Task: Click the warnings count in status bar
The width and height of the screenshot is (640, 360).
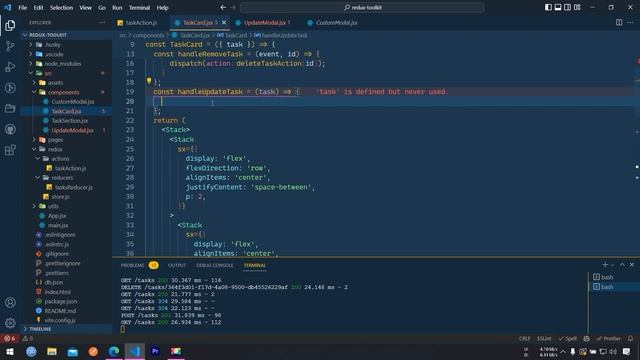Action: point(28,338)
